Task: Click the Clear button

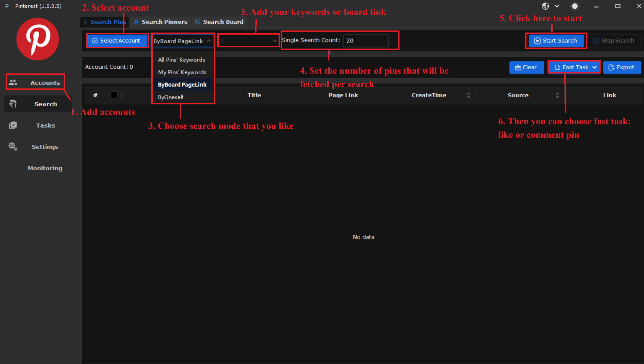Action: tap(526, 67)
